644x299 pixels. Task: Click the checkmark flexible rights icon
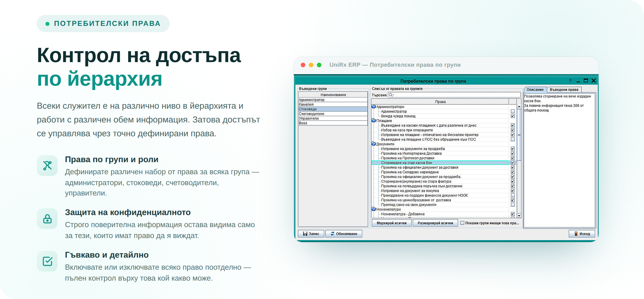(x=47, y=261)
